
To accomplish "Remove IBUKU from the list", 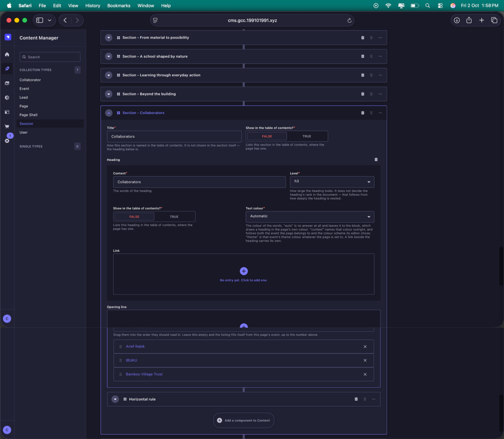I will tap(365, 360).
